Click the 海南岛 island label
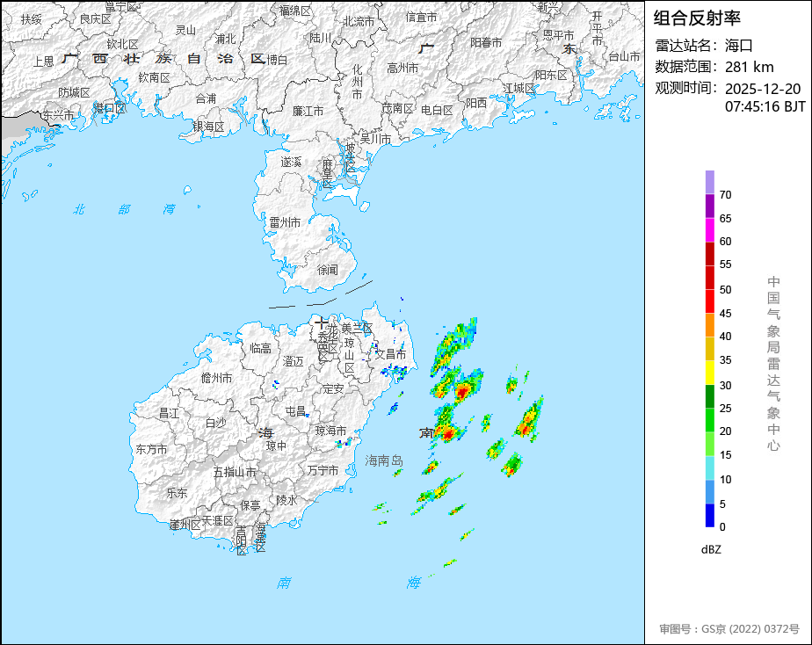This screenshot has width=812, height=645. pyautogui.click(x=384, y=460)
